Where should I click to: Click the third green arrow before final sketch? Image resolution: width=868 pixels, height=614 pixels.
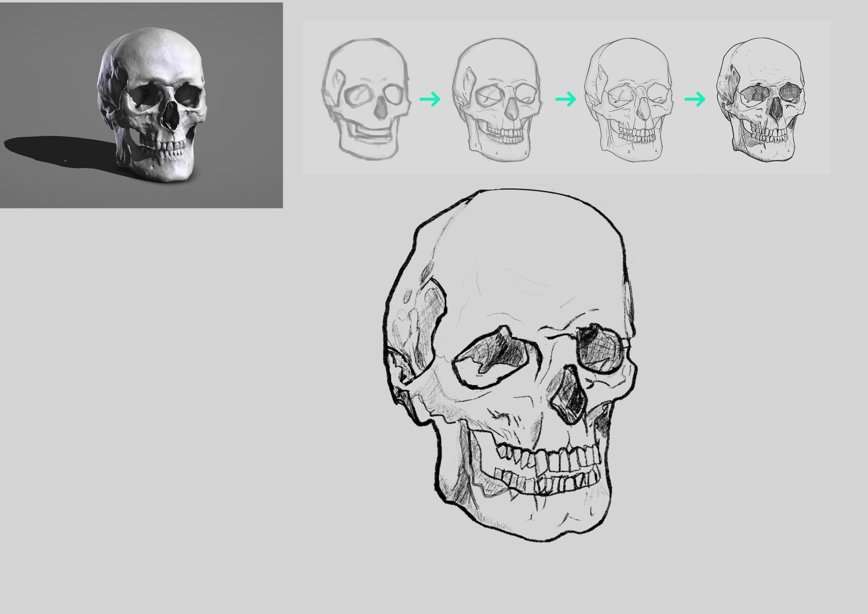coord(695,99)
